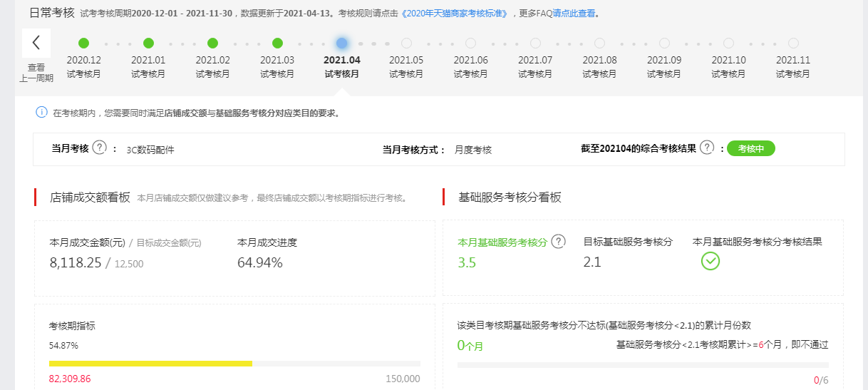The image size is (868, 390).
Task: Click the 本月成交进度 label
Action: point(267,242)
